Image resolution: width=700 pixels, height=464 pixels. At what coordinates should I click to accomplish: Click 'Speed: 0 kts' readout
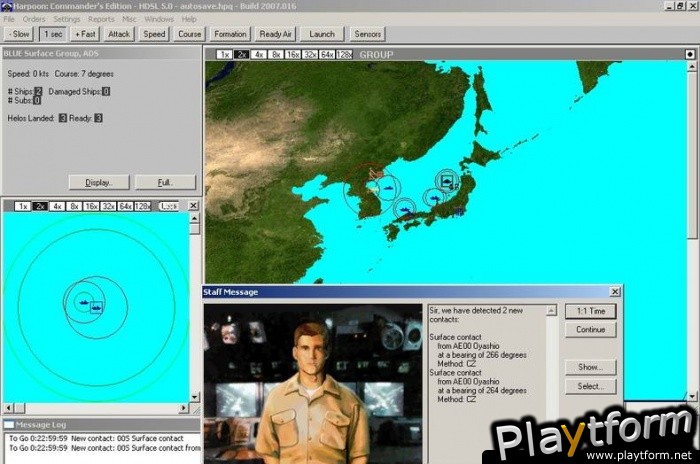pyautogui.click(x=28, y=74)
